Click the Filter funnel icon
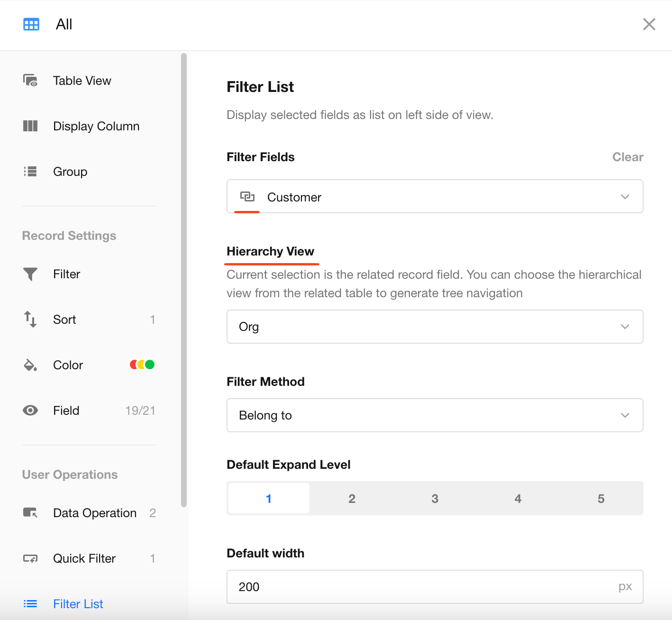The width and height of the screenshot is (672, 620). 30,274
